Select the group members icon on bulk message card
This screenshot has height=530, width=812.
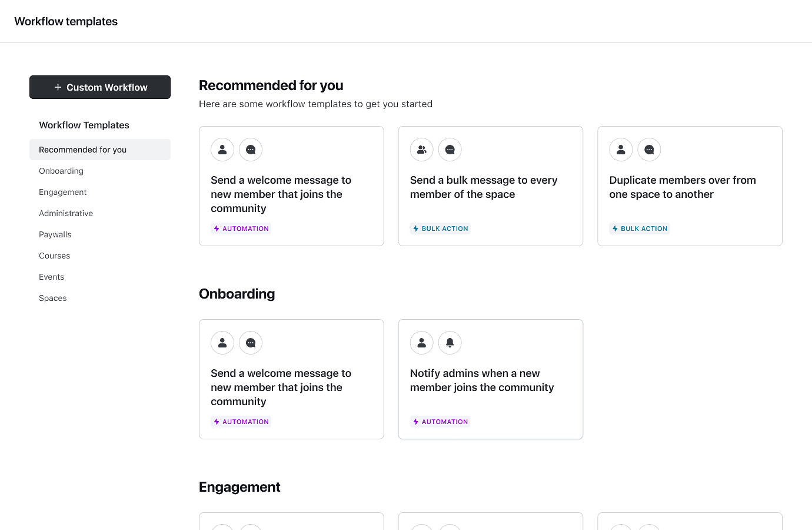point(421,150)
